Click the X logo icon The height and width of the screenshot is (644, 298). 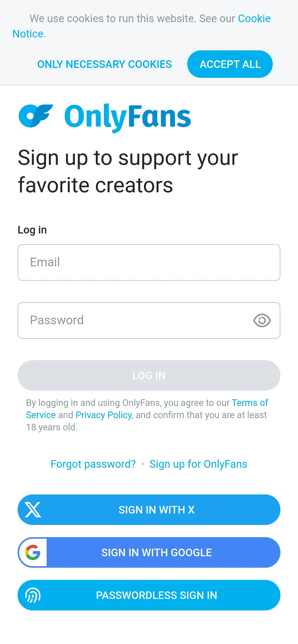pos(33,510)
